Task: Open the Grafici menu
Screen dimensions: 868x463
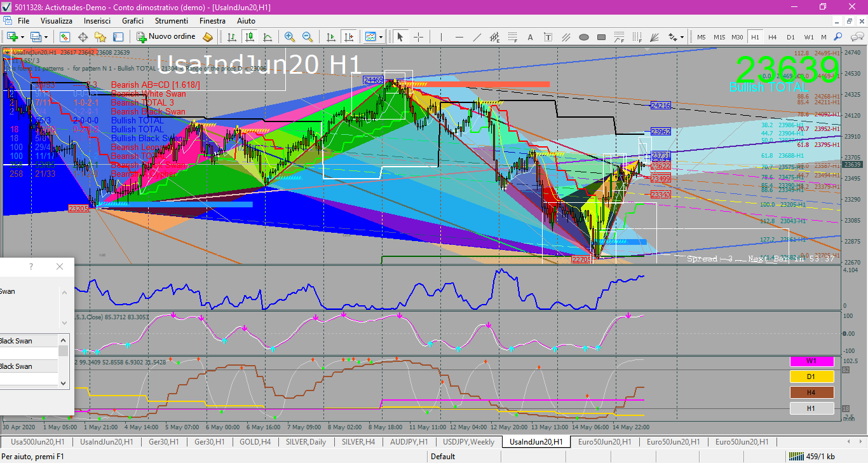Action: pyautogui.click(x=133, y=21)
